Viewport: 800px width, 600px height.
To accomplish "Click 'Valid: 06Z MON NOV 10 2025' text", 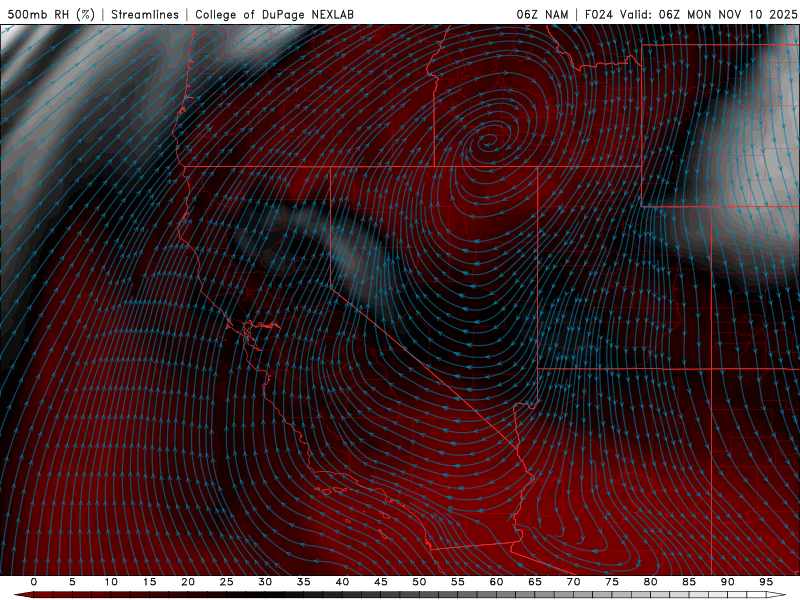I will click(x=708, y=14).
